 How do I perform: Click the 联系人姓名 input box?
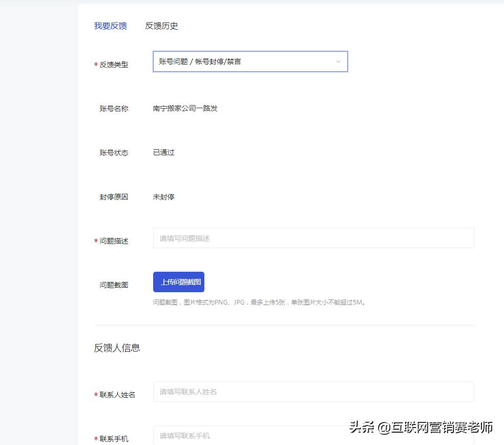pyautogui.click(x=313, y=392)
